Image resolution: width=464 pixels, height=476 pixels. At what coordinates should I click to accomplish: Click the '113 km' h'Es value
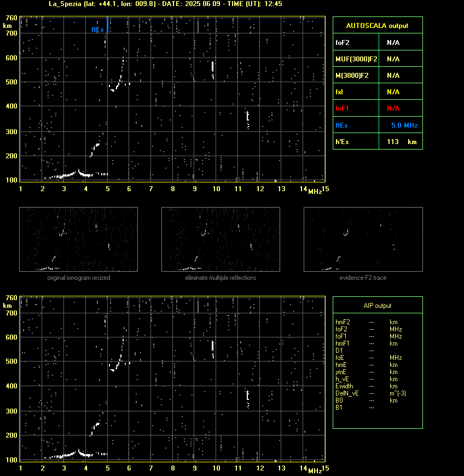coord(402,142)
